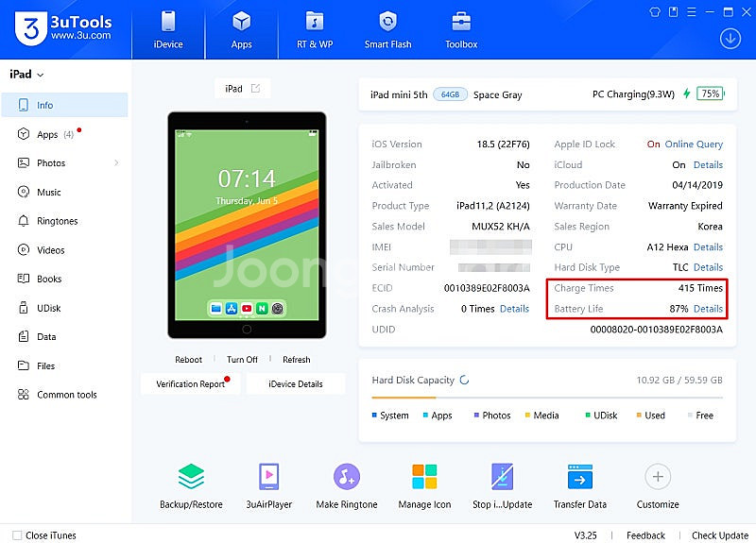Expand the iPad device dropdown
This screenshot has width=756, height=543.
tap(26, 75)
